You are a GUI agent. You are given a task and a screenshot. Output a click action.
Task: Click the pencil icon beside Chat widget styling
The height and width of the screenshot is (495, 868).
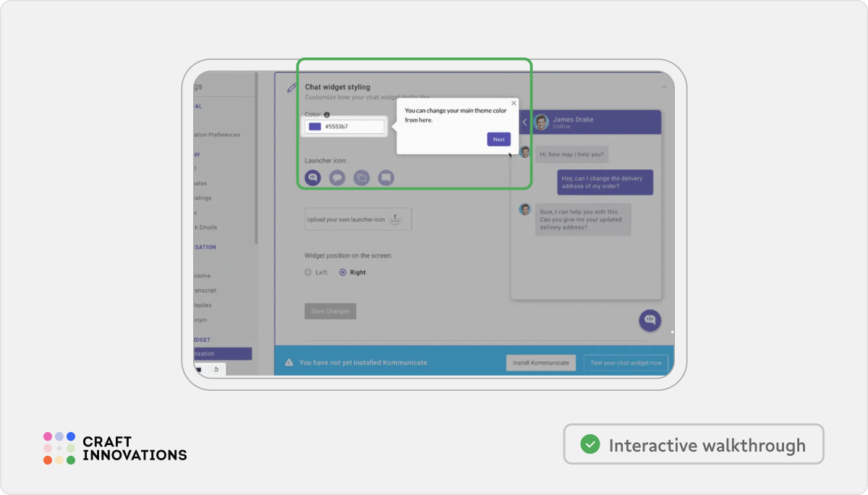click(x=291, y=87)
